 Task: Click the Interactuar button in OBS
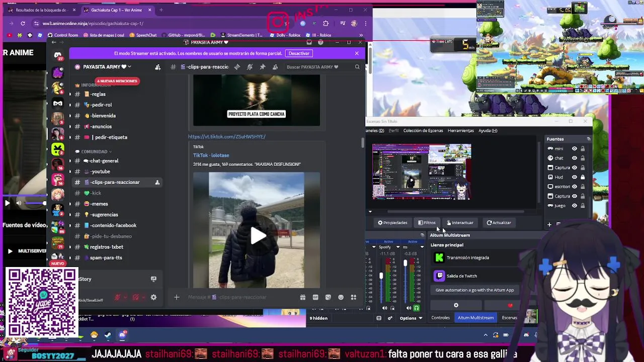(460, 223)
